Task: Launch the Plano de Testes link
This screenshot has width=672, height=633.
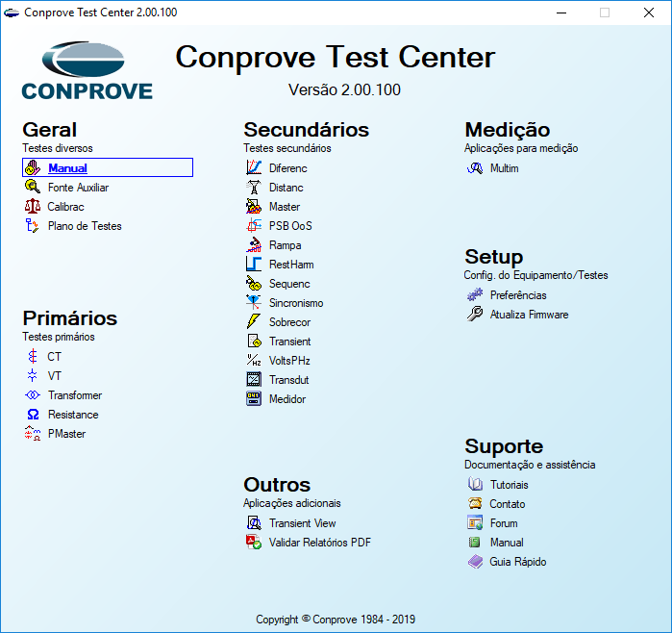Action: click(x=85, y=226)
